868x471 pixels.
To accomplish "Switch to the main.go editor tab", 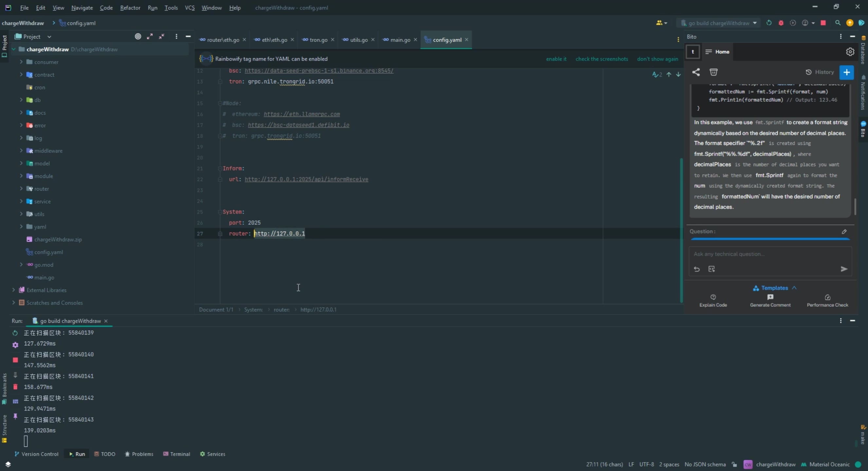I will pyautogui.click(x=400, y=40).
